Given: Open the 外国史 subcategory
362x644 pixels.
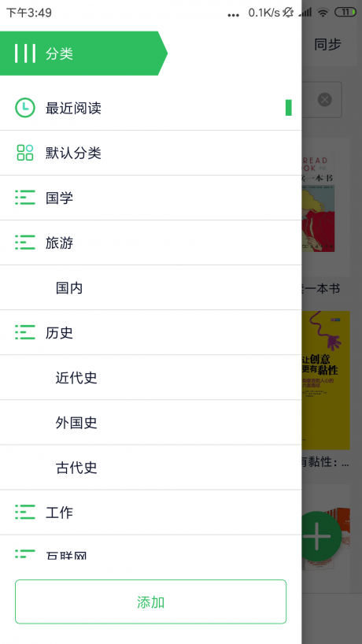Looking at the screenshot, I should coord(150,422).
